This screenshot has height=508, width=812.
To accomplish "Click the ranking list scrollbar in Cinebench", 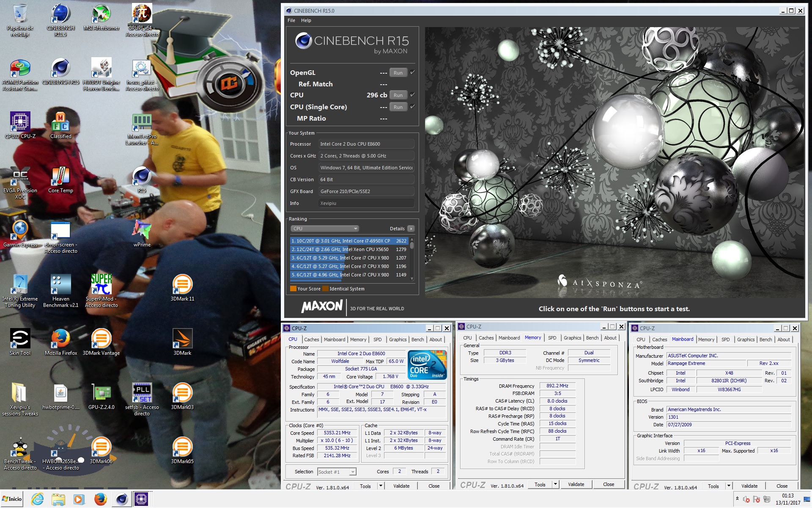I will tap(412, 258).
